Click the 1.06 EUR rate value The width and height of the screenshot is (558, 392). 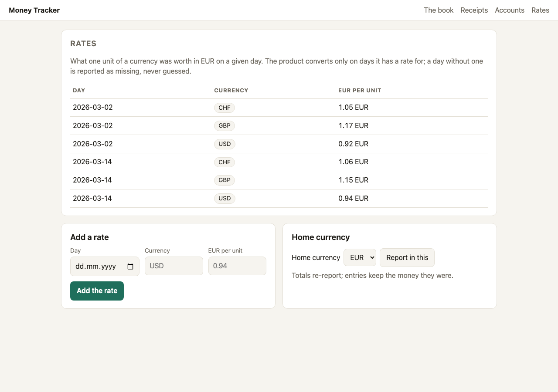pyautogui.click(x=354, y=162)
